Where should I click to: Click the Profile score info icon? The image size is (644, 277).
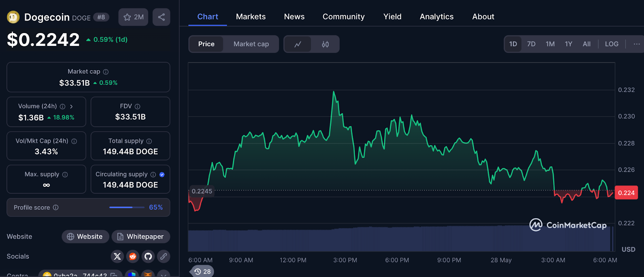pos(56,207)
